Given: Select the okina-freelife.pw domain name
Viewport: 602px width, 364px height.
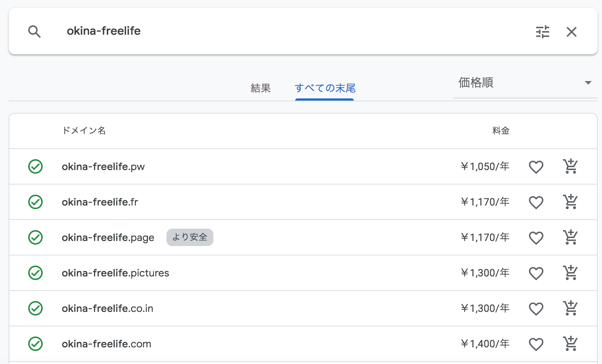Looking at the screenshot, I should point(103,167).
